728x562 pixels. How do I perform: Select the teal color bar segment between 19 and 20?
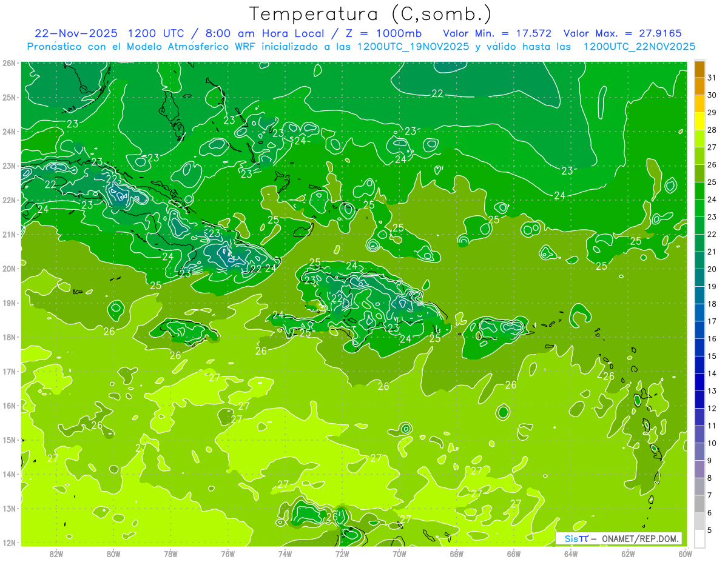tap(699, 278)
